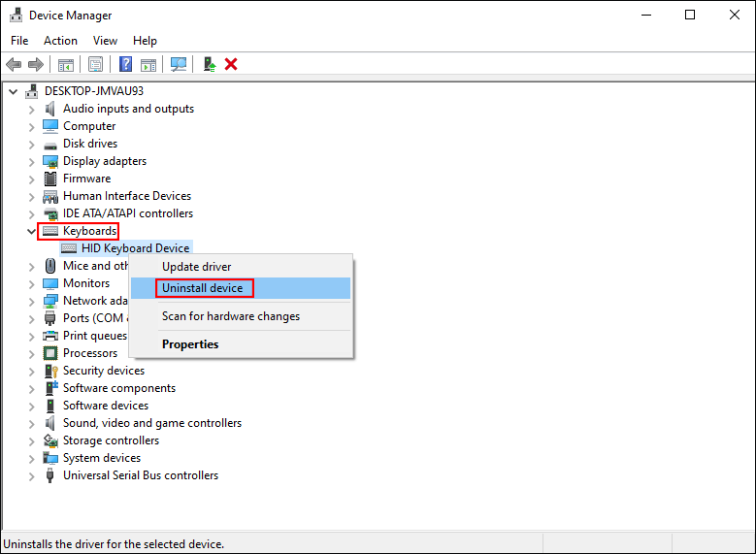This screenshot has width=756, height=554.
Task: Expand Audio inputs and outputs chevron
Action: pyautogui.click(x=31, y=110)
